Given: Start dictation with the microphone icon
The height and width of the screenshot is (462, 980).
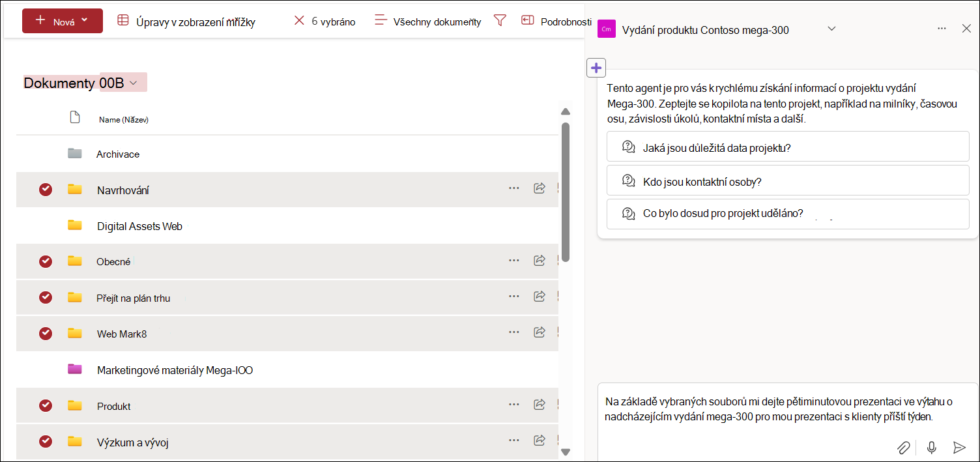Looking at the screenshot, I should pyautogui.click(x=932, y=447).
